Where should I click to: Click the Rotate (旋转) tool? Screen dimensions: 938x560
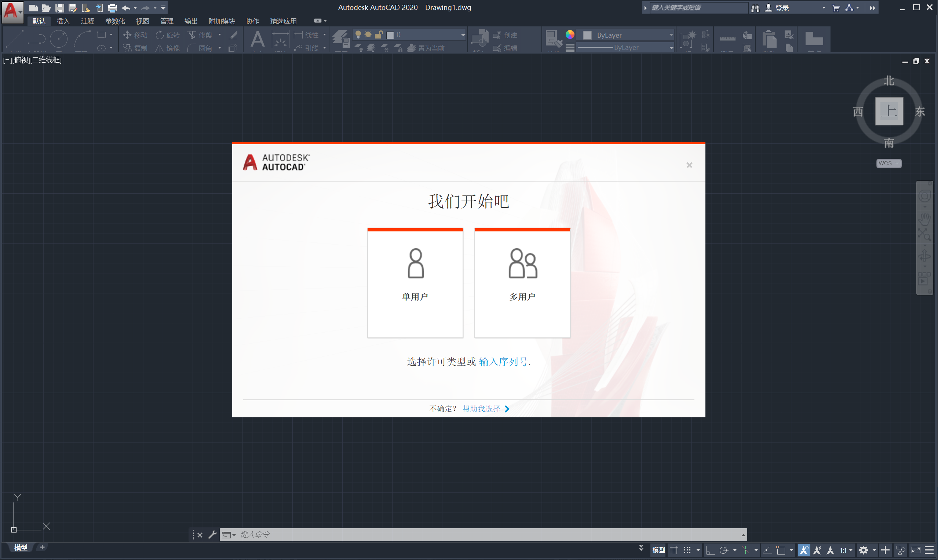168,35
